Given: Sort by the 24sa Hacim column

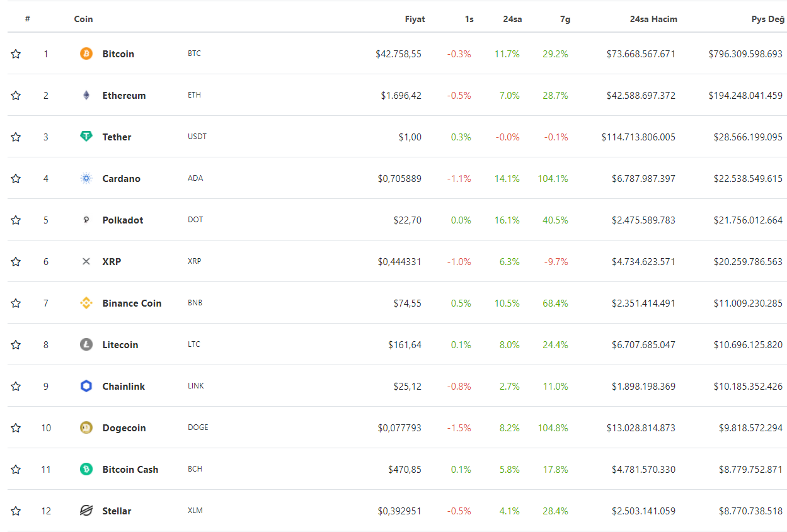Looking at the screenshot, I should (x=653, y=19).
